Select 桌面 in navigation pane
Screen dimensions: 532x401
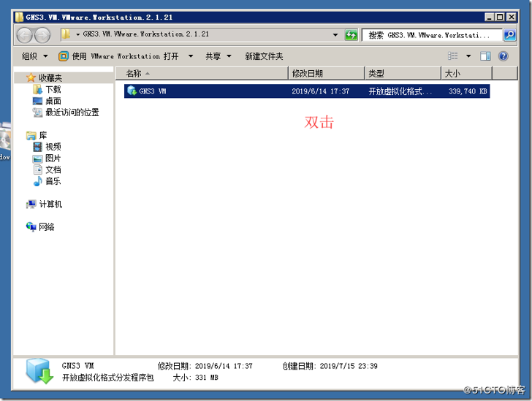tap(53, 101)
